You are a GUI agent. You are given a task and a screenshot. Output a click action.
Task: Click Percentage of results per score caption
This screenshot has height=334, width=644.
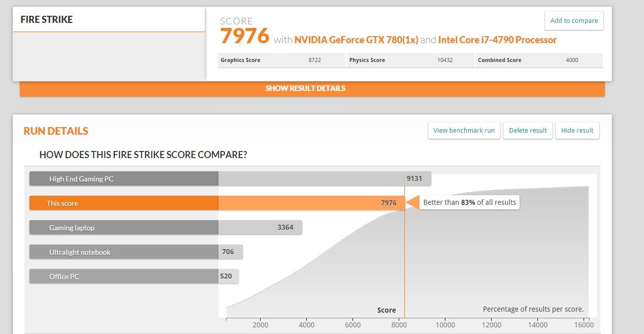pyautogui.click(x=533, y=309)
